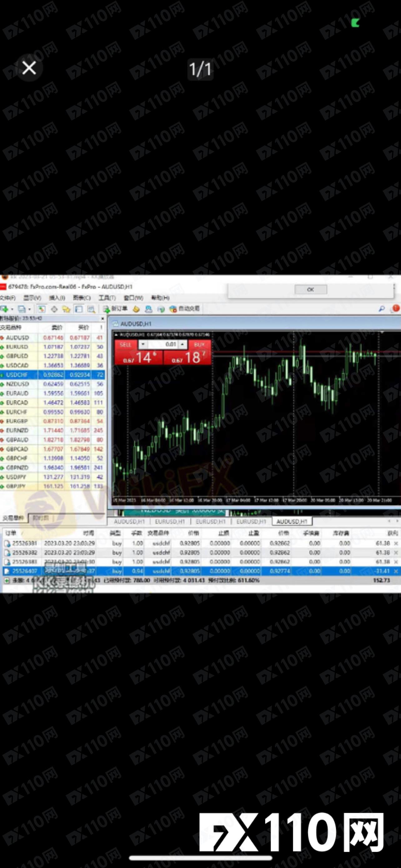Click the new chart icon with green plus
The height and width of the screenshot is (868, 401).
[4, 309]
